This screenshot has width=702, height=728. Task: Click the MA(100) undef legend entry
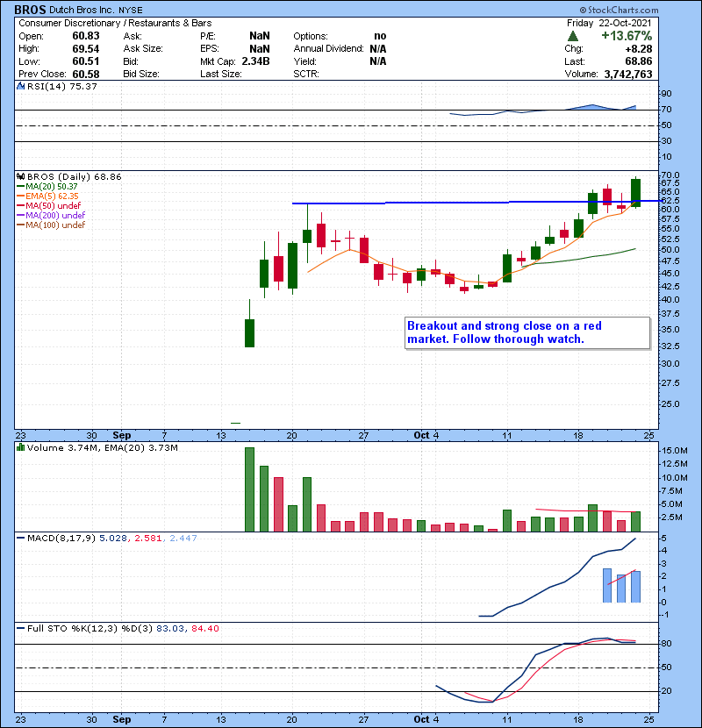point(52,225)
